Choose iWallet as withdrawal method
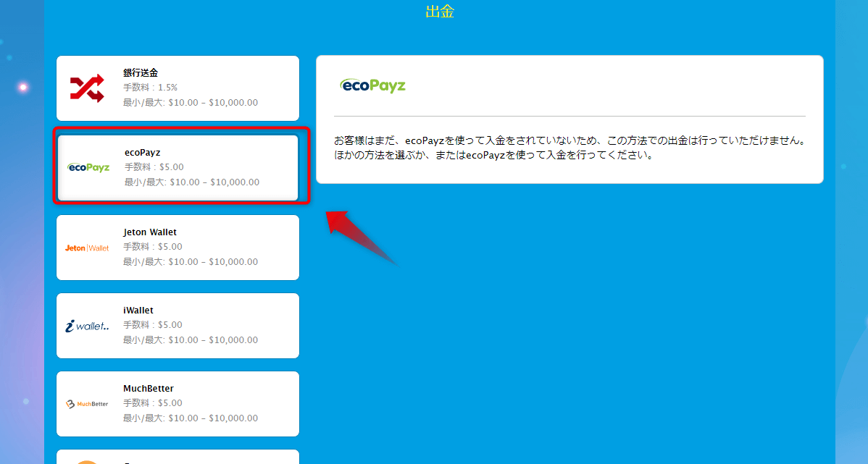 pos(178,326)
